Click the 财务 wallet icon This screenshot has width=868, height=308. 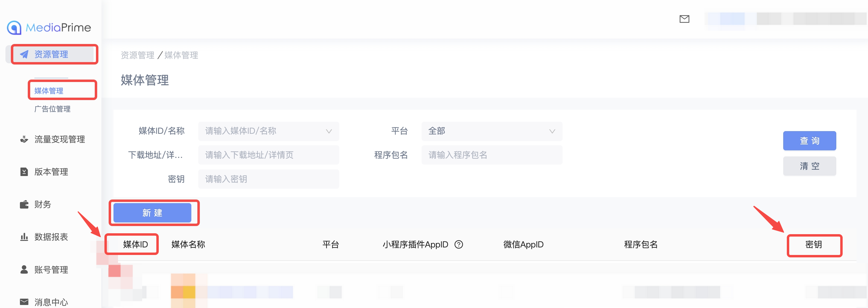pos(24,204)
